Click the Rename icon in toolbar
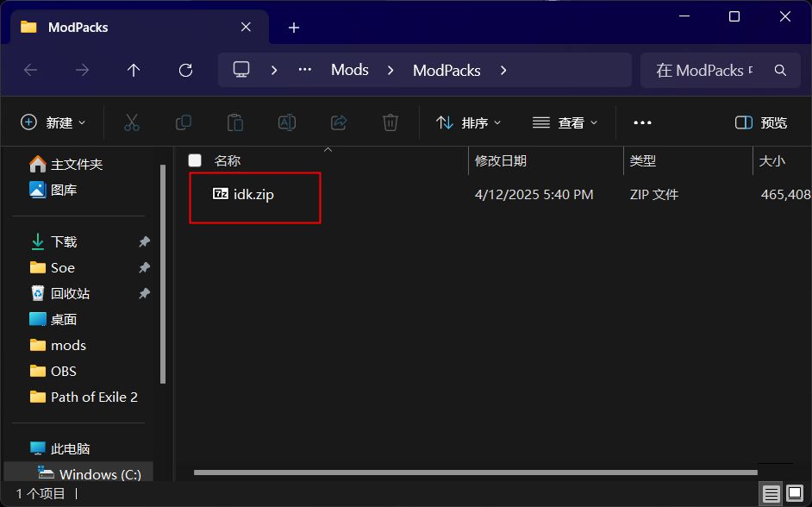 287,122
